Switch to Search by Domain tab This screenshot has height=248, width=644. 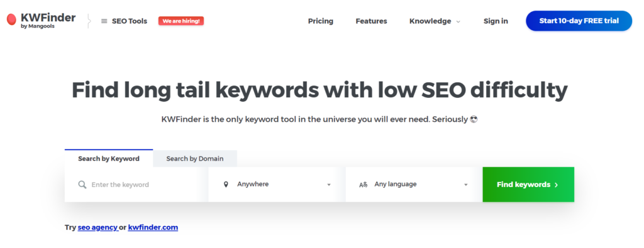point(195,159)
